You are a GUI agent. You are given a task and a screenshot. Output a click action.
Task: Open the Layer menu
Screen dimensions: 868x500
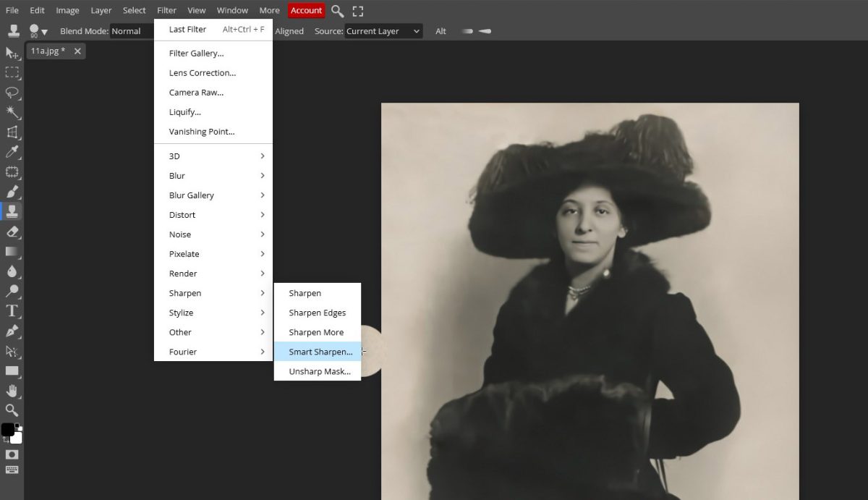point(101,11)
